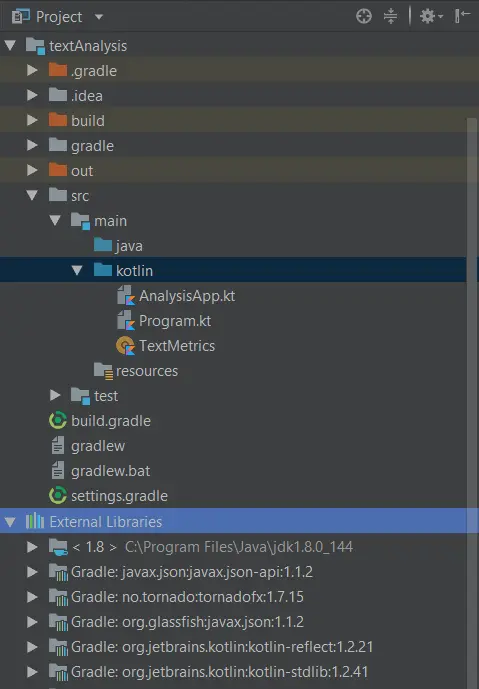The image size is (479, 689).
Task: Click the orange build folder icon
Action: (x=58, y=120)
